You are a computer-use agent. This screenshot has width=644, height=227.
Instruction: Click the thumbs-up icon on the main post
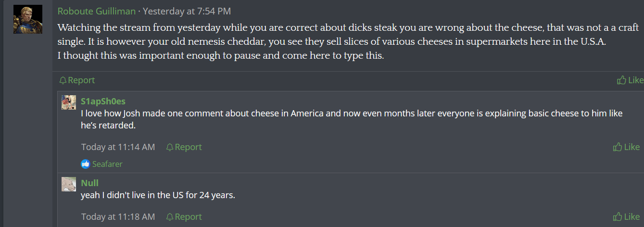pos(621,80)
